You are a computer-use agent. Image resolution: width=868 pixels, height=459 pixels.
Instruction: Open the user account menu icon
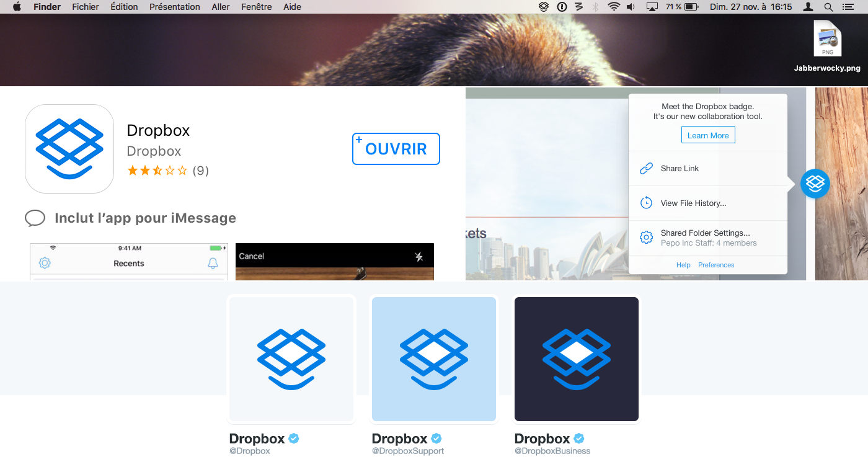(x=808, y=7)
